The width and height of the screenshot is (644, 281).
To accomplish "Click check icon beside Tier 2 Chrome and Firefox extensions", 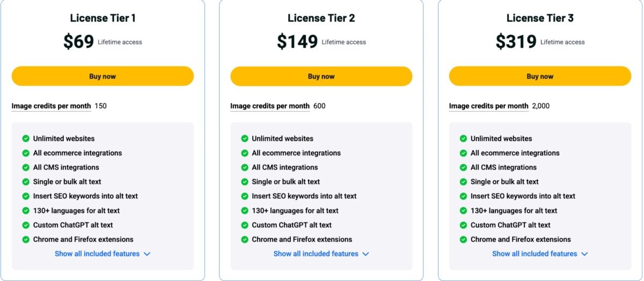I will tap(245, 240).
